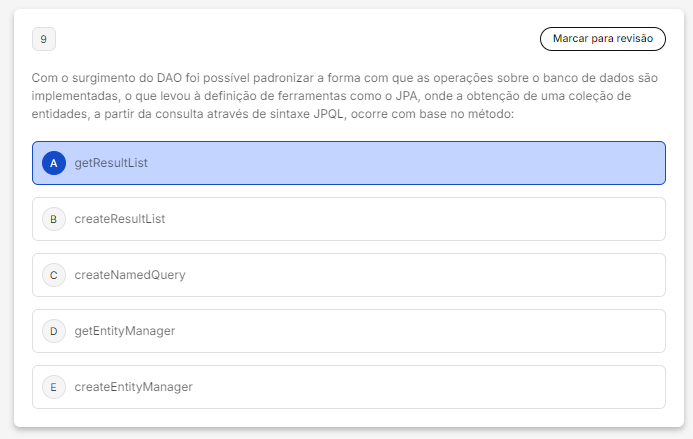Pick the createNamedQuery answer text
693x439 pixels.
[130, 275]
